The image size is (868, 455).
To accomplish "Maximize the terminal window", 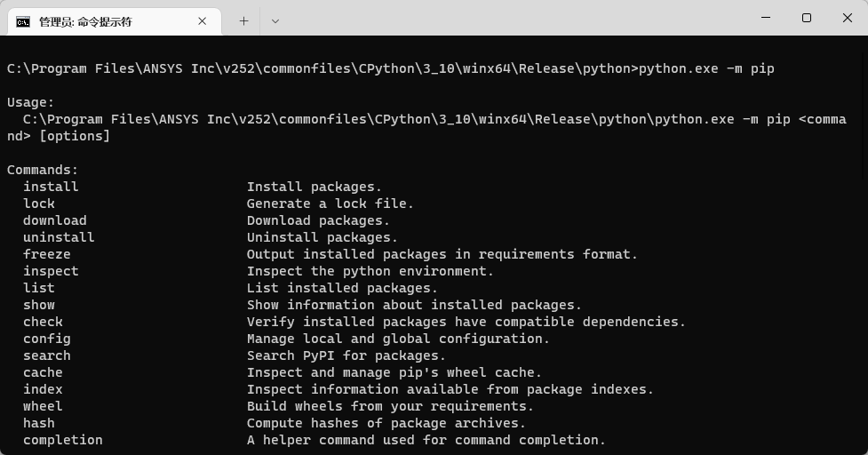I will point(807,18).
